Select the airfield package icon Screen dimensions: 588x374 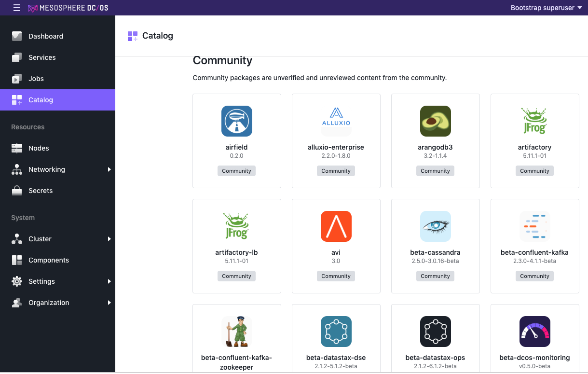coord(237,121)
